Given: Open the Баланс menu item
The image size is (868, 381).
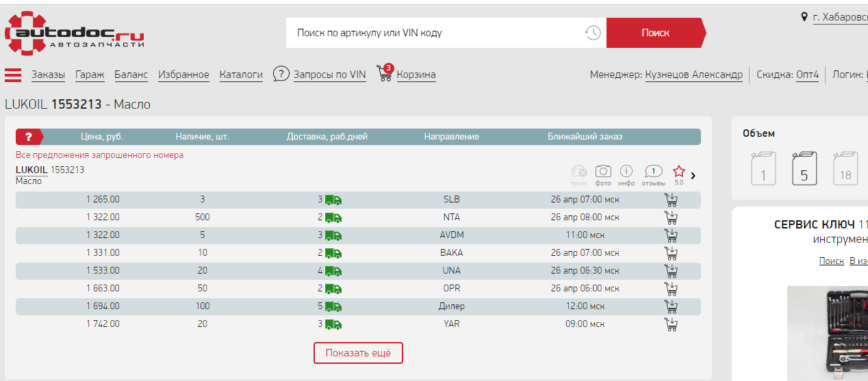Looking at the screenshot, I should tap(131, 75).
